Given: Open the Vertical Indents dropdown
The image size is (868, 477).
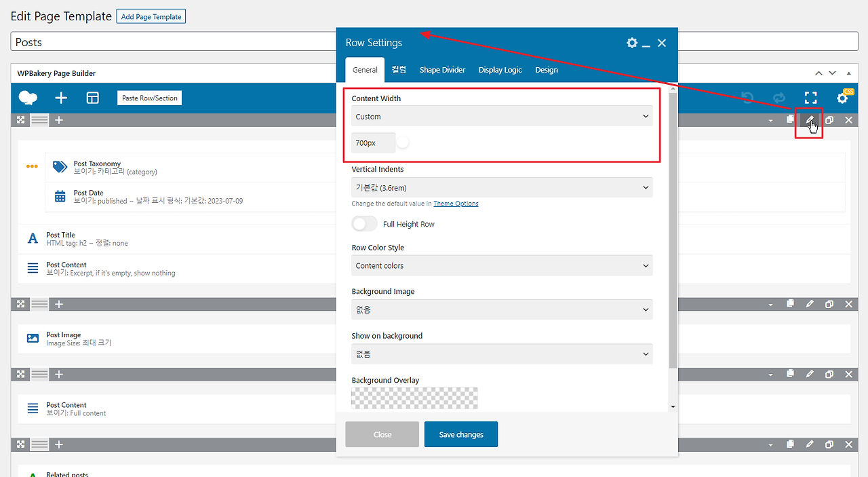Looking at the screenshot, I should coord(502,188).
